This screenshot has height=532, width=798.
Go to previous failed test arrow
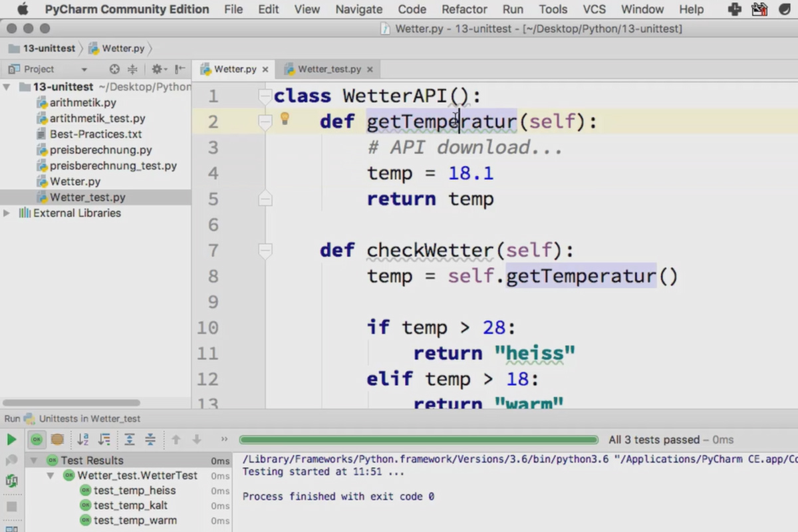pyautogui.click(x=176, y=440)
